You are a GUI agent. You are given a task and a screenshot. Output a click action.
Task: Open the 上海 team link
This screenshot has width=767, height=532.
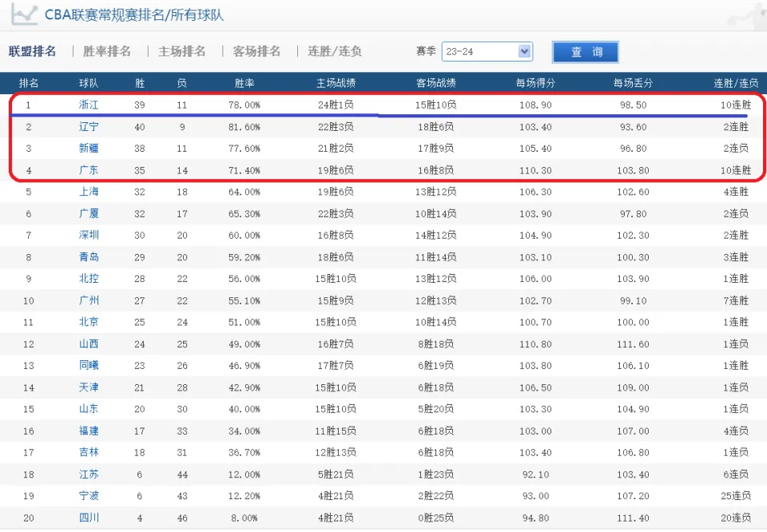(x=89, y=192)
